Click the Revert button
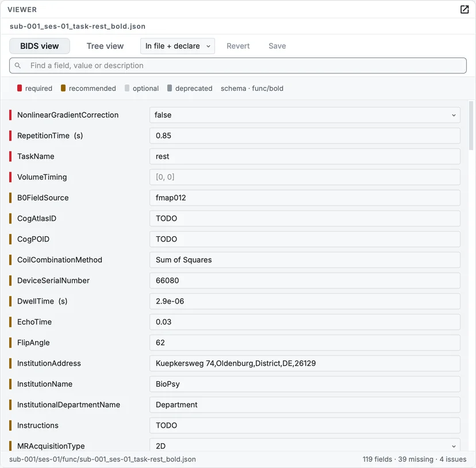This screenshot has height=468, width=476. click(238, 46)
